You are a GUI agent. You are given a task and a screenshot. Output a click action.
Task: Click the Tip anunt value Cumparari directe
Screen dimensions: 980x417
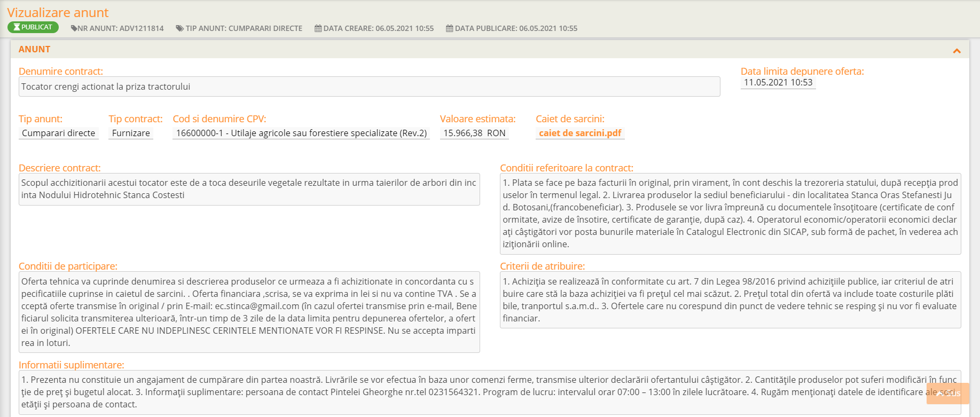[x=59, y=133]
